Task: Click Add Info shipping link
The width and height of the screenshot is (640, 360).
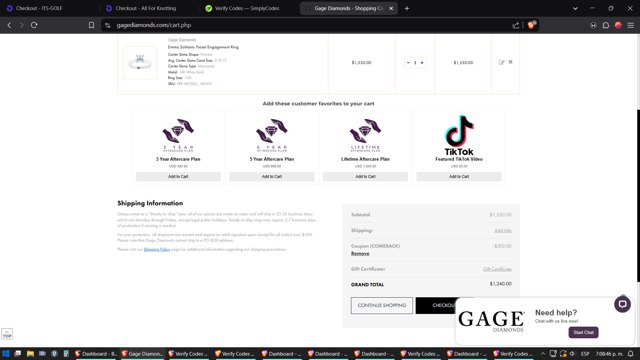Action: (x=503, y=231)
